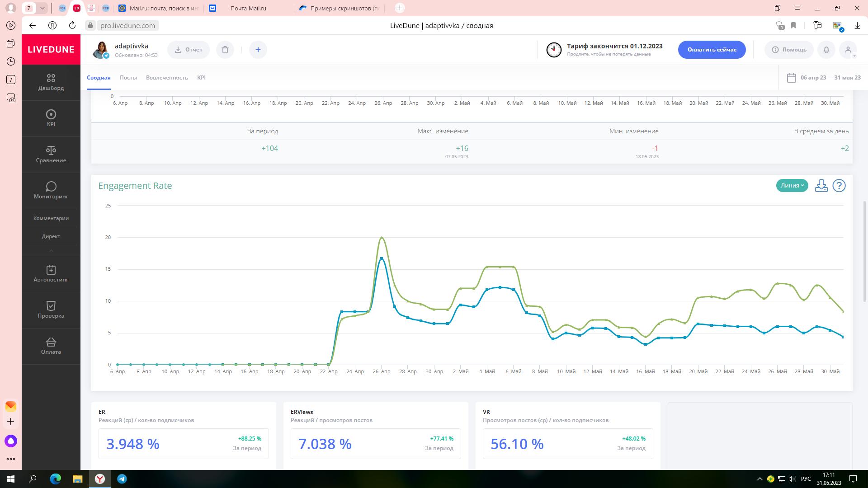Expand tab group dropdown arrow
This screenshot has height=488, width=868.
click(x=42, y=8)
